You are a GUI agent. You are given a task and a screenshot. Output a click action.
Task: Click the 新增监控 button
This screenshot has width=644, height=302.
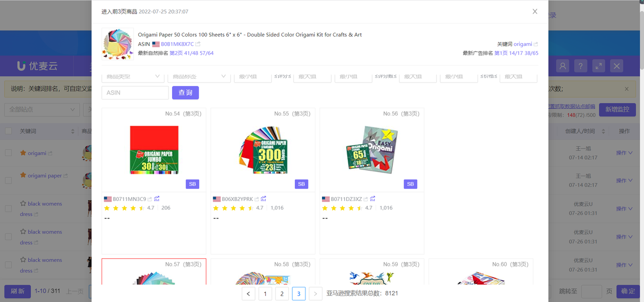pos(617,110)
